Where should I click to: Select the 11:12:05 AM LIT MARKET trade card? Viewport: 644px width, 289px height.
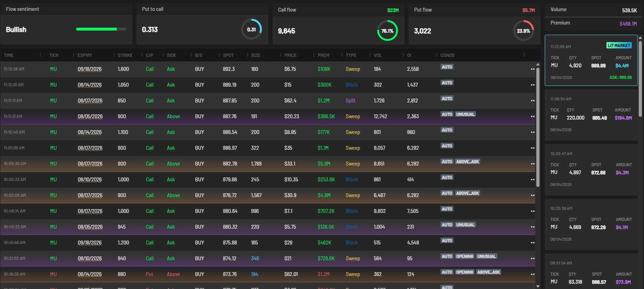591,60
